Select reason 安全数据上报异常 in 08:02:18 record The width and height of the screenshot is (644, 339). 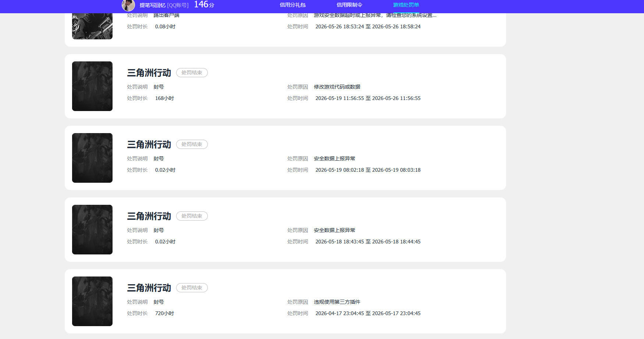point(334,158)
